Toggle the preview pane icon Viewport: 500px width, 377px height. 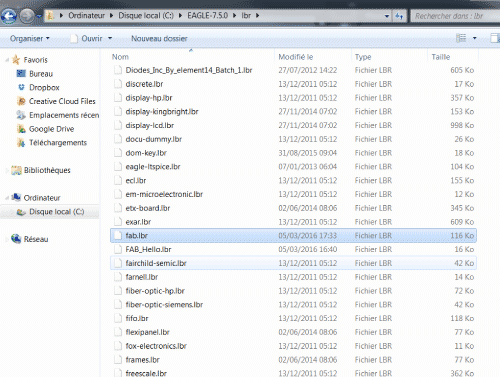(x=495, y=38)
